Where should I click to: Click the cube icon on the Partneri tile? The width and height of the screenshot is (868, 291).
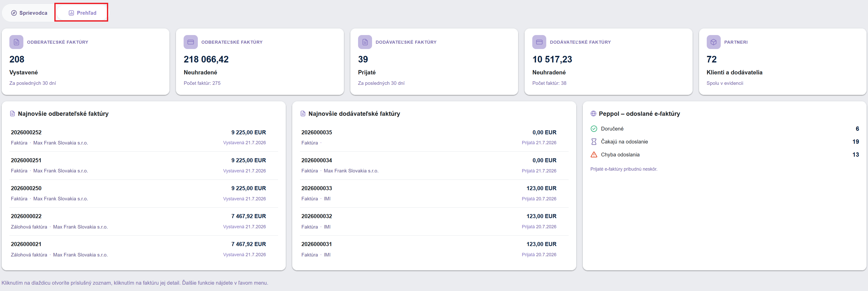(x=713, y=42)
